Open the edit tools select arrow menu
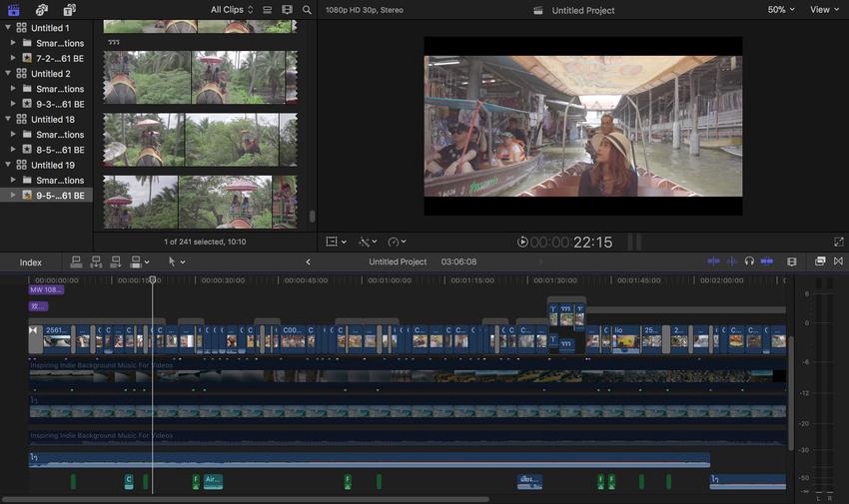This screenshot has height=504, width=849. [177, 261]
